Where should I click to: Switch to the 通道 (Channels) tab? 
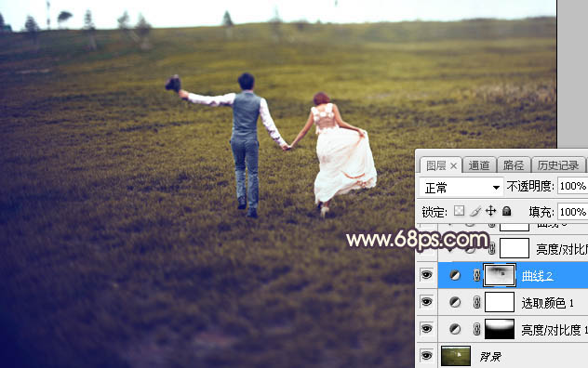pos(479,165)
